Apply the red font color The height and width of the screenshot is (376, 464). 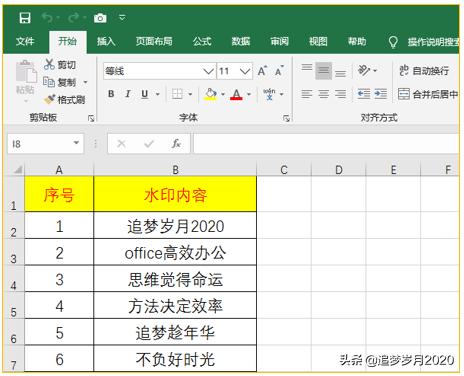pyautogui.click(x=237, y=94)
